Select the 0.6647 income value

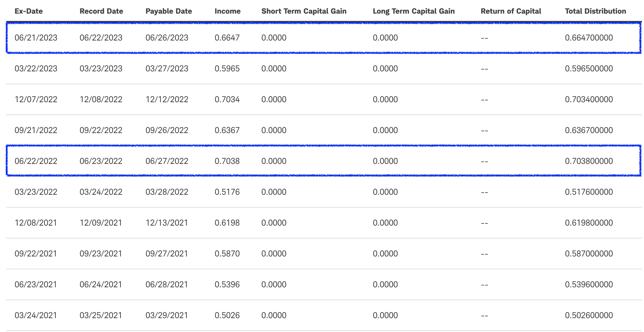(227, 38)
